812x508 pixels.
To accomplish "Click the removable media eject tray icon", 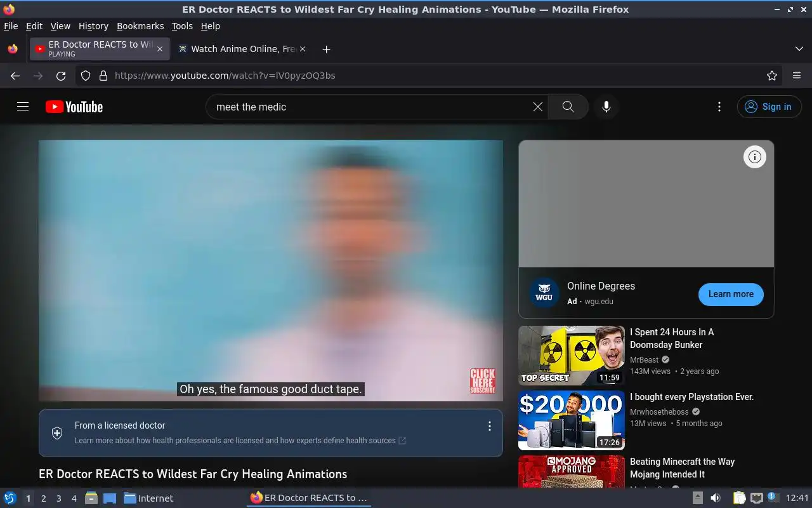I will click(697, 498).
